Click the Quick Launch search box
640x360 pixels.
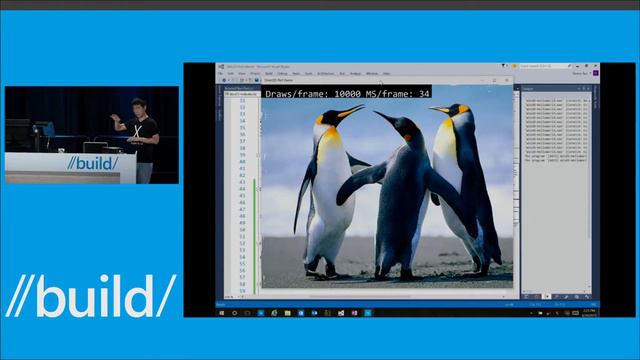click(545, 66)
